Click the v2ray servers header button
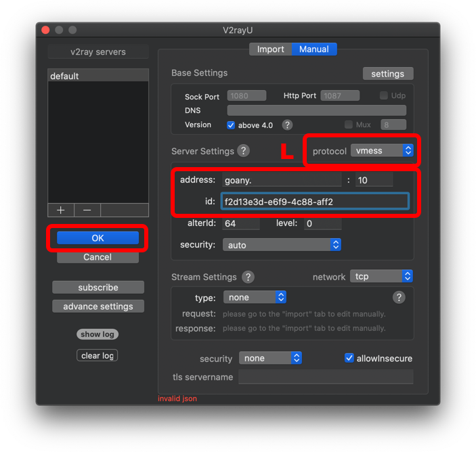476x452 pixels. (98, 51)
